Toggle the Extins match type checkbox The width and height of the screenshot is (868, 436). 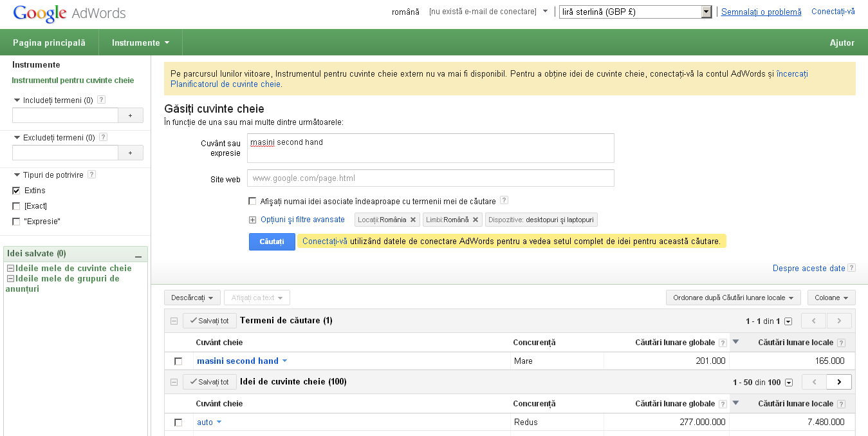coord(16,191)
